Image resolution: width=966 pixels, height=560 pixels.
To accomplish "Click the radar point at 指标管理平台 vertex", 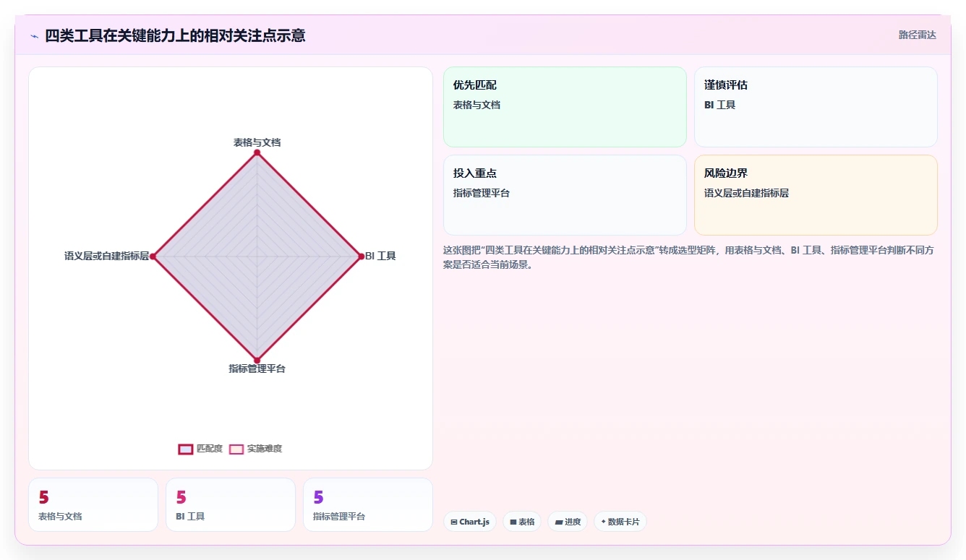I will [257, 360].
